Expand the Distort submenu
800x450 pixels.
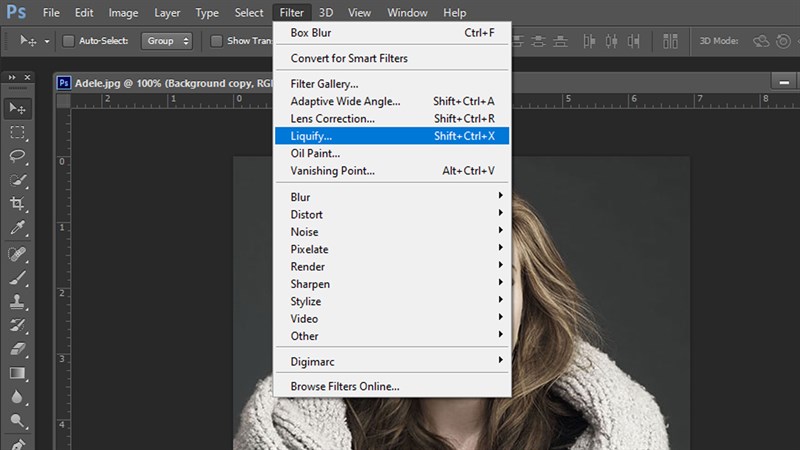point(392,214)
